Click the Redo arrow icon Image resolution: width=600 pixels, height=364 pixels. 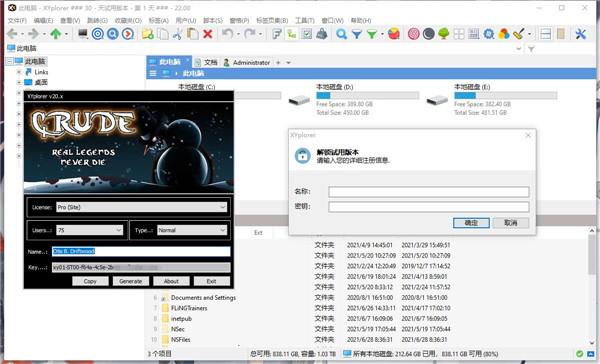[x=249, y=34]
